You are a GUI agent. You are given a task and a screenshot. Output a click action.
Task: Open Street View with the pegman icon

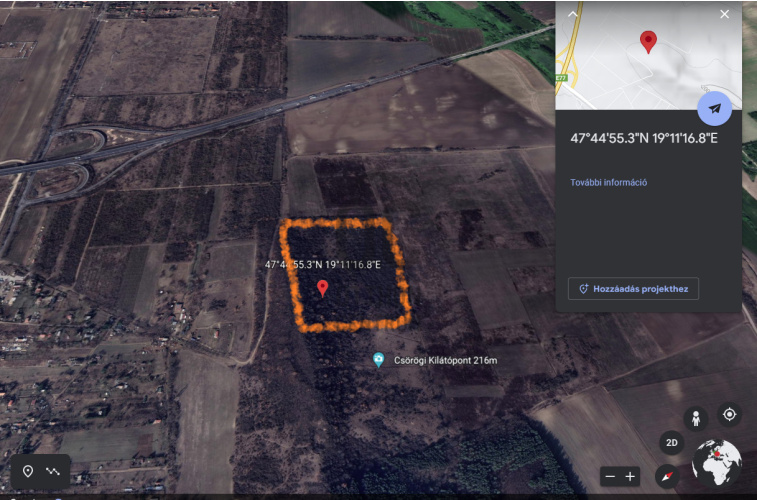point(695,418)
